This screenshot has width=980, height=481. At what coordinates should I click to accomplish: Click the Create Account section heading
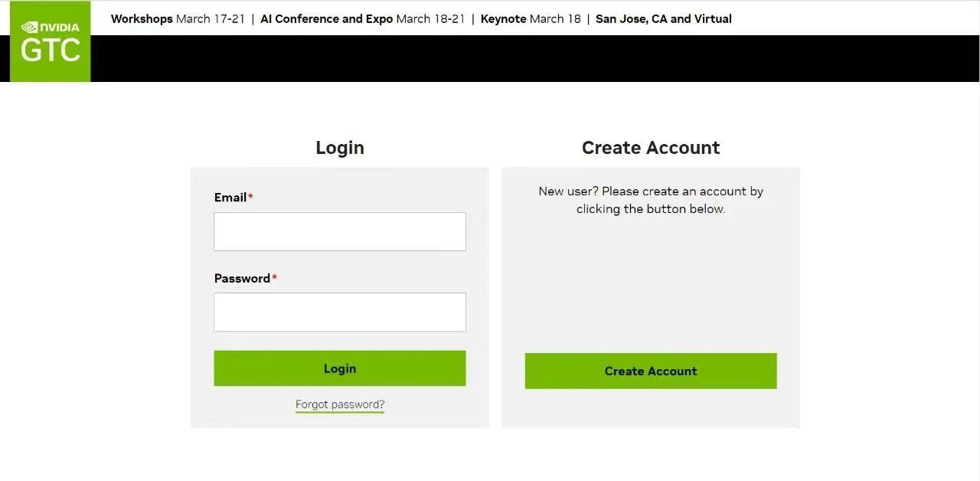tap(651, 147)
